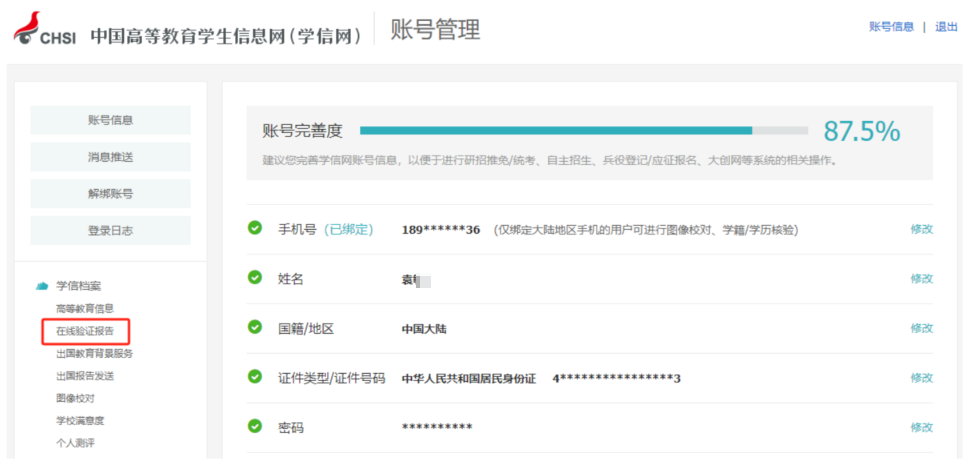Open 高等教育信息 in the sidebar
The image size is (969, 466).
(85, 308)
